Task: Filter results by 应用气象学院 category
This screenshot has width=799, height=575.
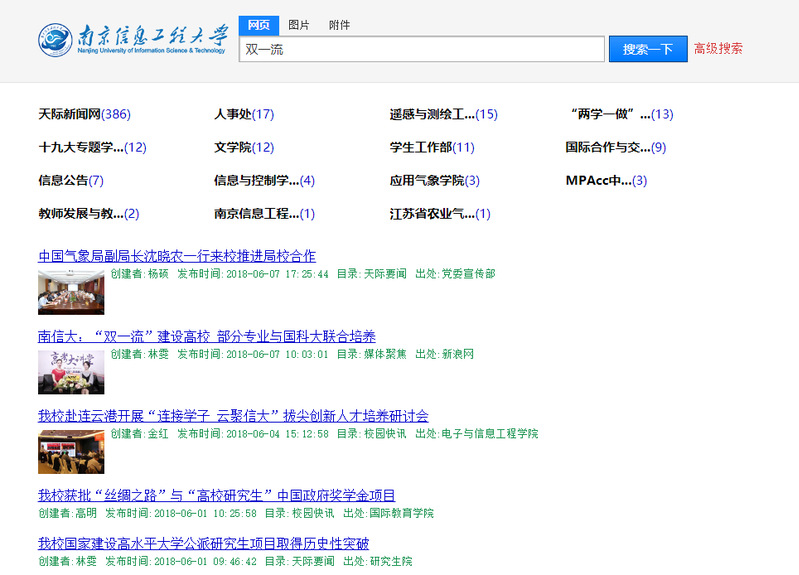Action: [x=435, y=180]
